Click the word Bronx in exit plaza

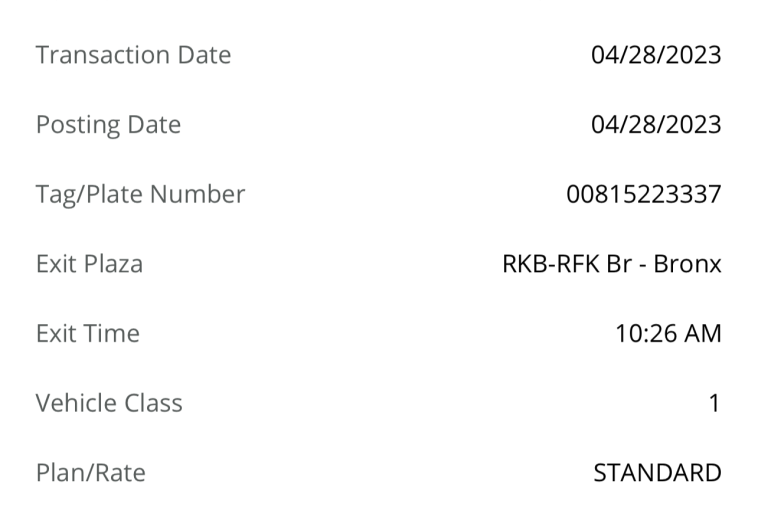[x=687, y=264]
